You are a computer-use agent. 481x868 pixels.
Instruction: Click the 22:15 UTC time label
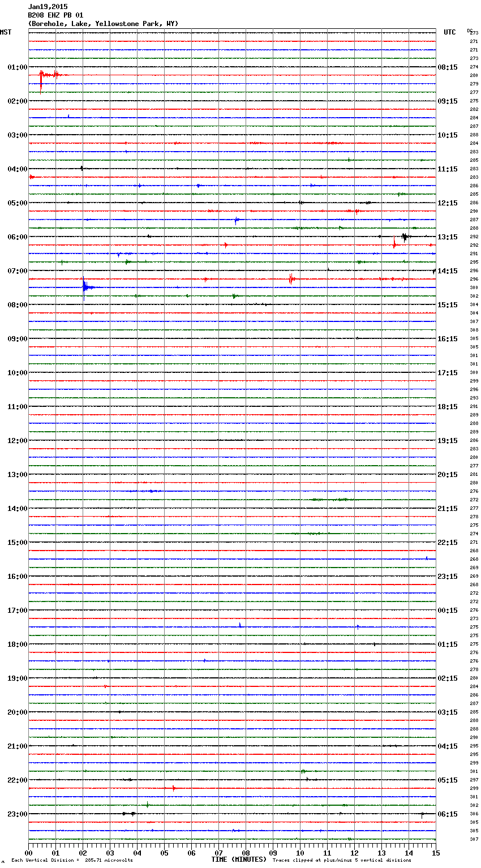click(x=448, y=543)
